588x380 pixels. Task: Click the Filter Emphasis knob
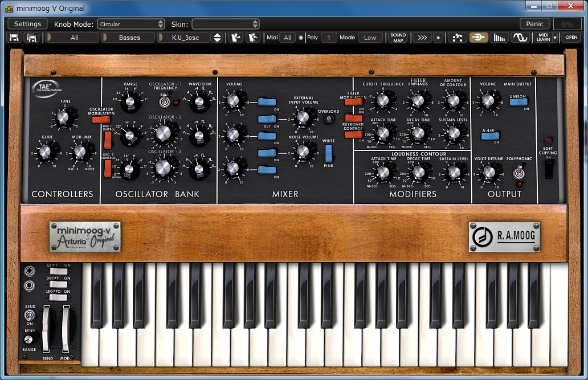pos(418,100)
